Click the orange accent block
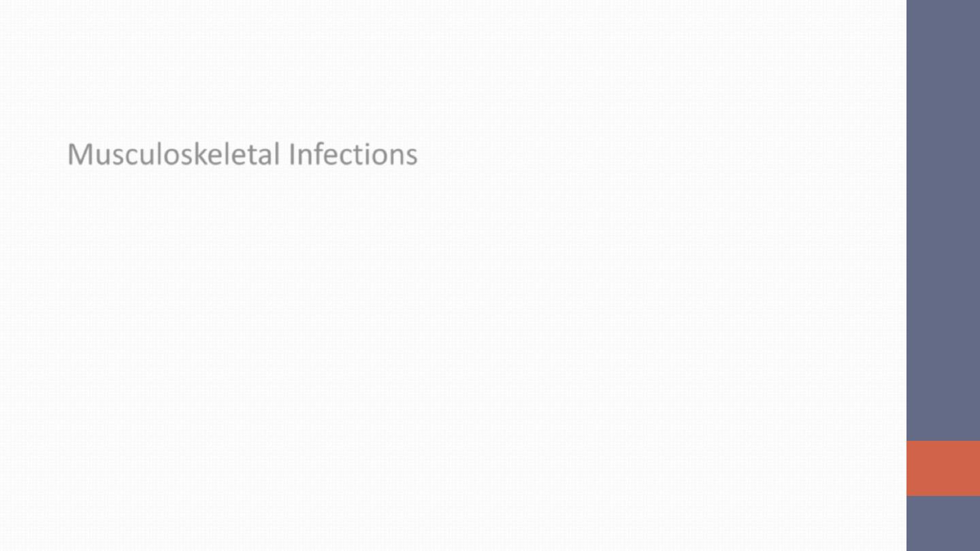The image size is (980, 551). [943, 468]
